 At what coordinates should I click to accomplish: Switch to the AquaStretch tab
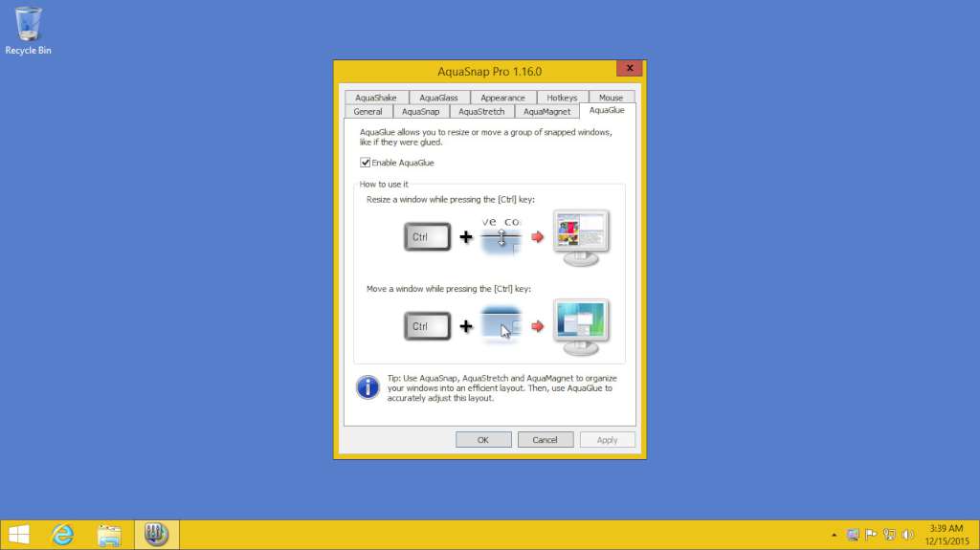(x=481, y=111)
